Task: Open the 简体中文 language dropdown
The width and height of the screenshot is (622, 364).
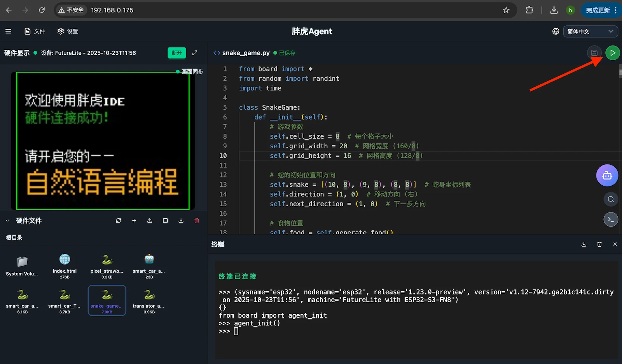Action: tap(591, 31)
